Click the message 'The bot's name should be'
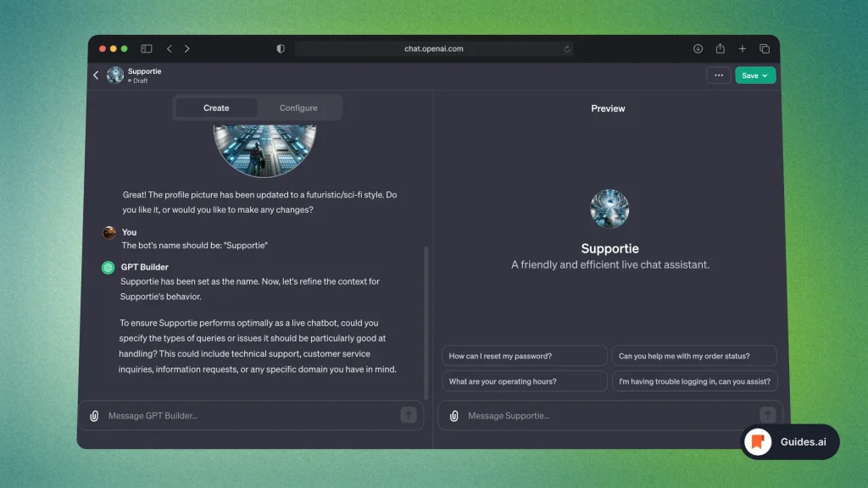Viewport: 868px width, 488px height. pos(194,245)
